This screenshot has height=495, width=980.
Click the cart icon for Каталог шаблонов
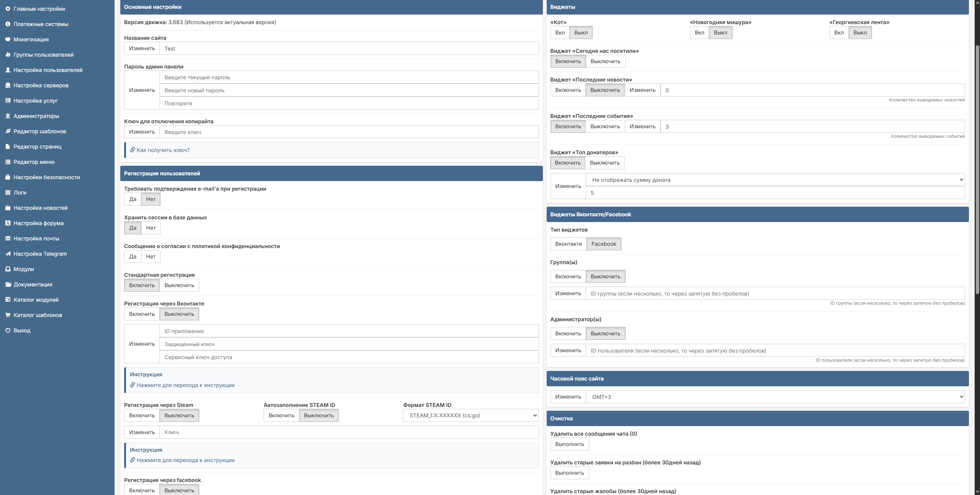tap(8, 315)
